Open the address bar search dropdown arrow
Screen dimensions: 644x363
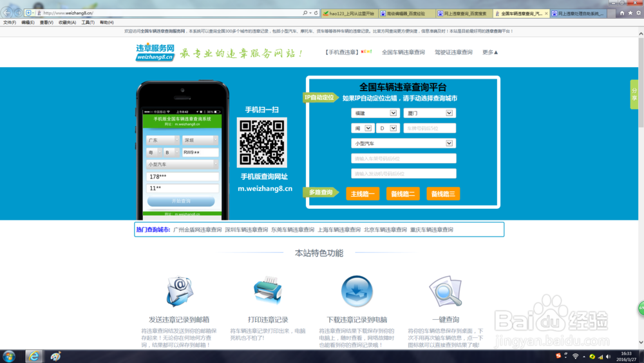[310, 13]
